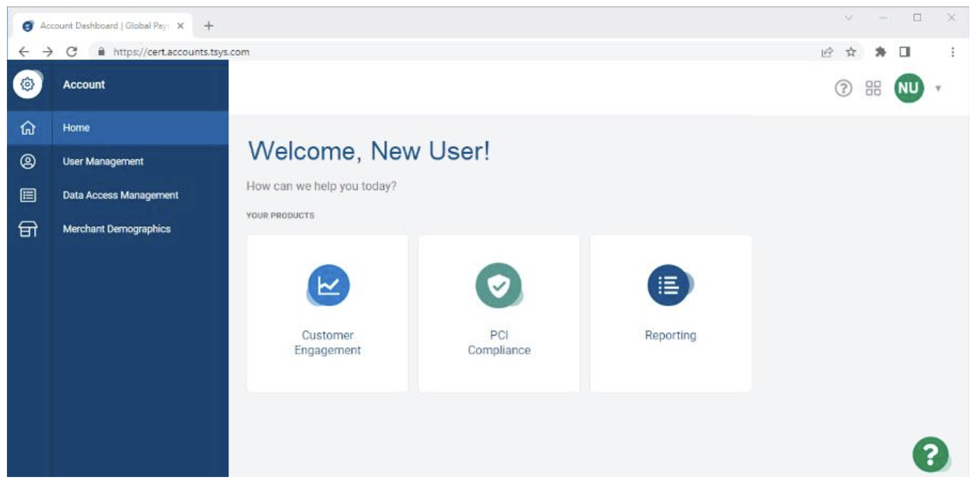Click the NU user avatar
980x492 pixels.
(x=908, y=88)
